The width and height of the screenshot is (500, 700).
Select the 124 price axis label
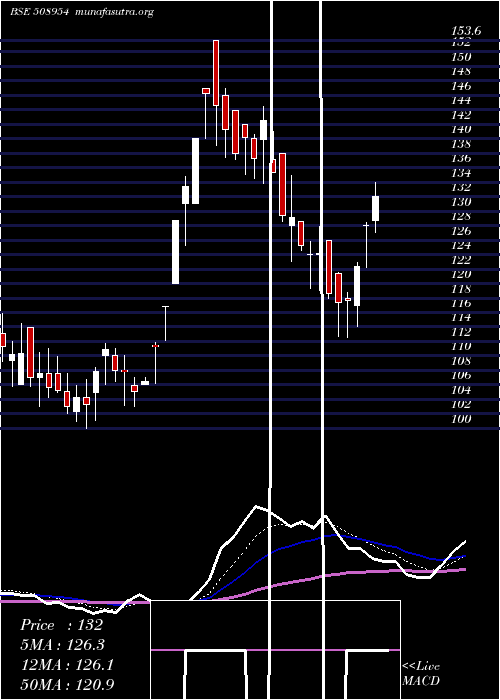[x=461, y=246]
